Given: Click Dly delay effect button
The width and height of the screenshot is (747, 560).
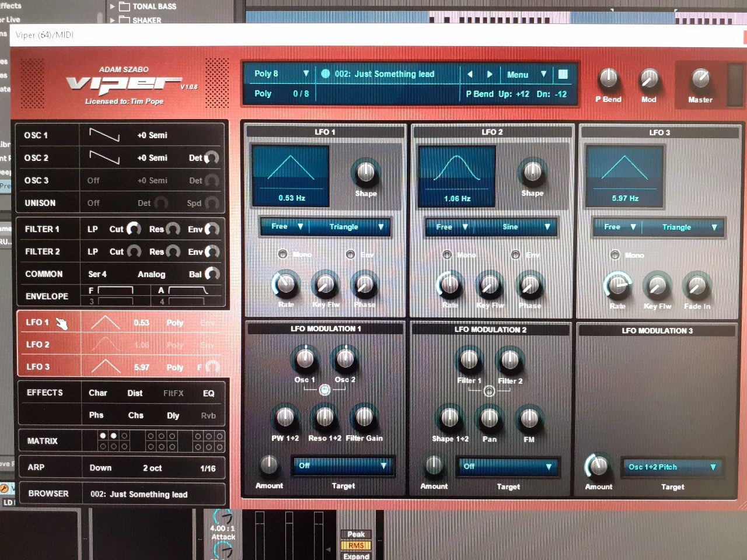Looking at the screenshot, I should [x=173, y=415].
